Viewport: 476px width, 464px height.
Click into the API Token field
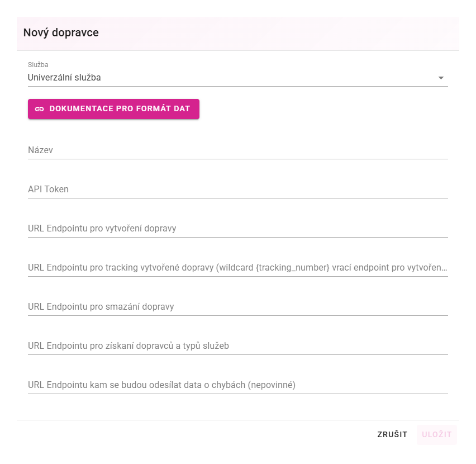pyautogui.click(x=237, y=189)
